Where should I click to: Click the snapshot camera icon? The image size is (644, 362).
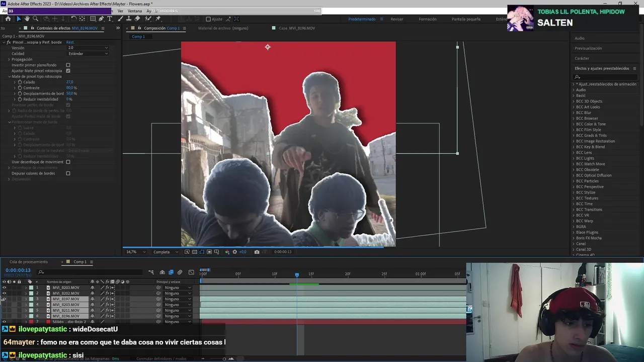click(257, 252)
